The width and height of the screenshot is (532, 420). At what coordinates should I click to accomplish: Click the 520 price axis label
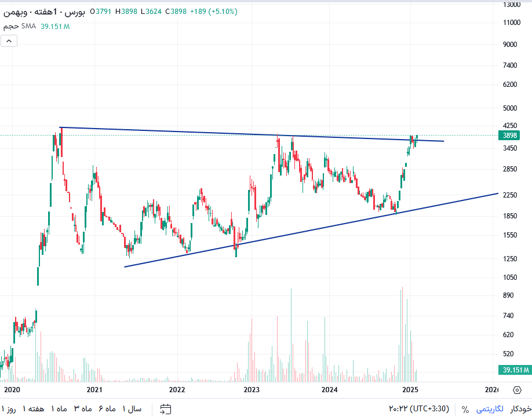(508, 354)
